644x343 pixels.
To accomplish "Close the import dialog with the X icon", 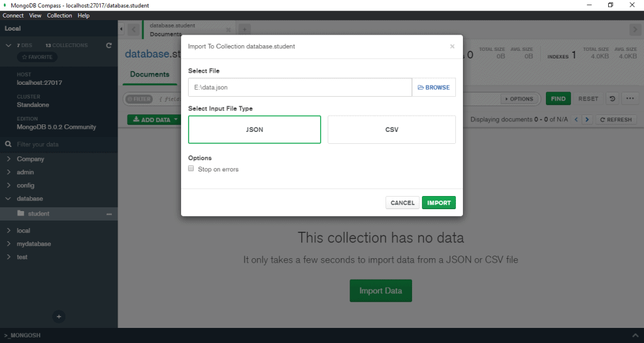I will pyautogui.click(x=452, y=46).
